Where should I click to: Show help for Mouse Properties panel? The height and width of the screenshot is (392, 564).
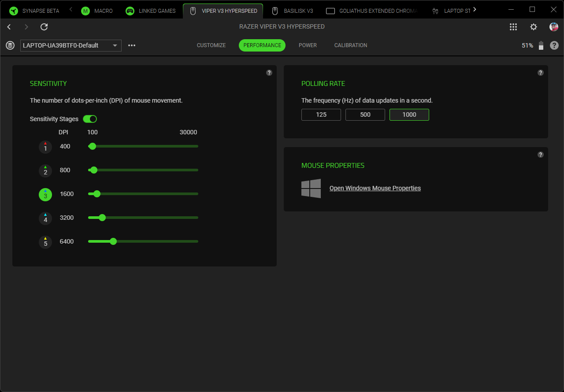point(541,155)
